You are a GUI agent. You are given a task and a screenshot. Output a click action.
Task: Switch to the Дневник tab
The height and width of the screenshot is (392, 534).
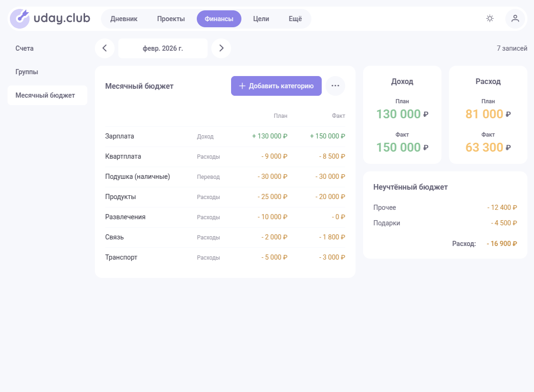tap(124, 19)
